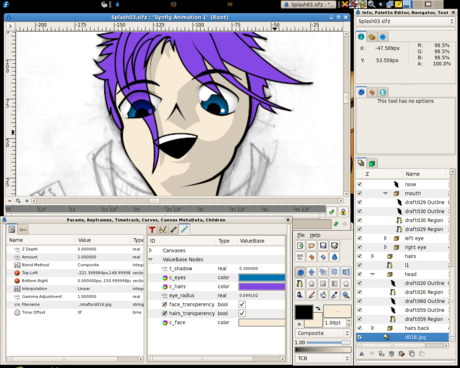Open the Help menu in the toolbox

point(315,235)
